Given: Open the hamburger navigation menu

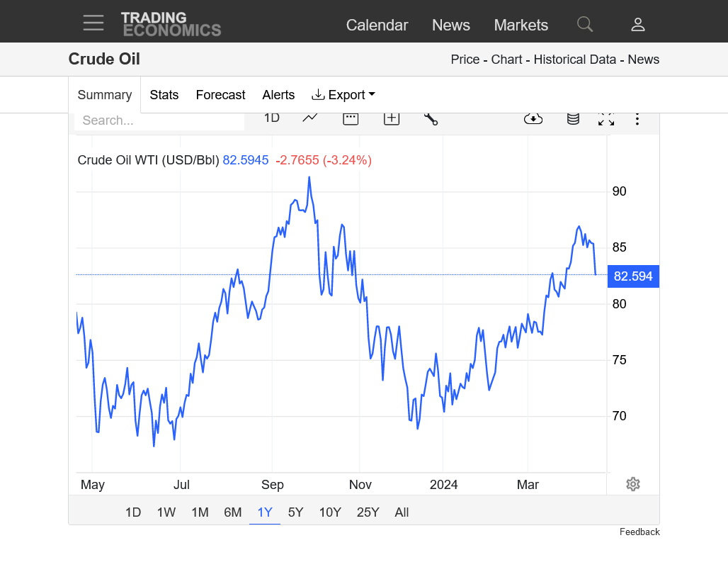Looking at the screenshot, I should point(93,23).
